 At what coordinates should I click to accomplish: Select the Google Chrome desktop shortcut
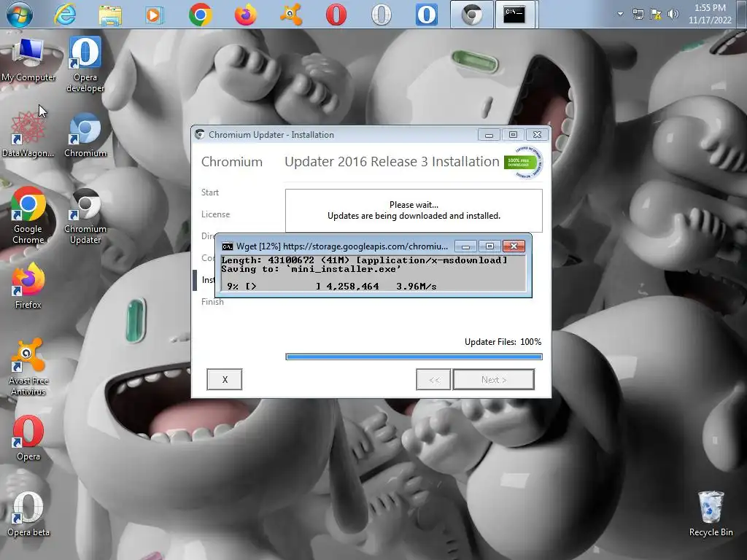click(28, 216)
